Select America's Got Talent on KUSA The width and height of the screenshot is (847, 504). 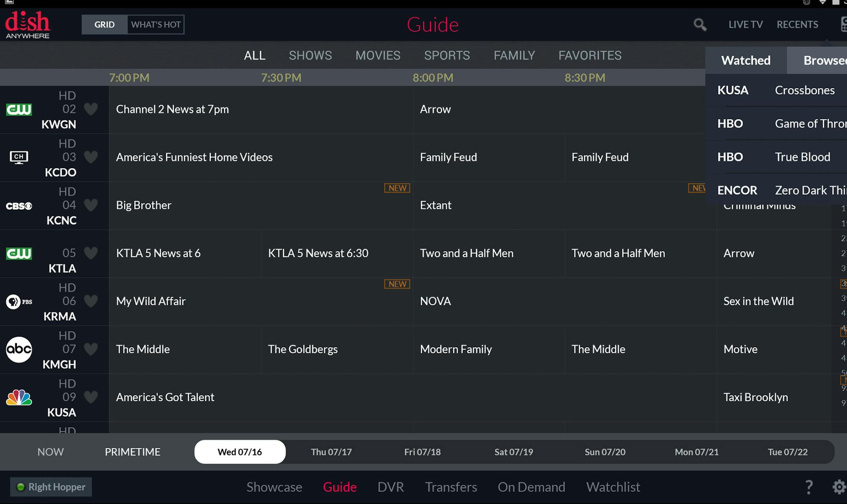coord(413,397)
